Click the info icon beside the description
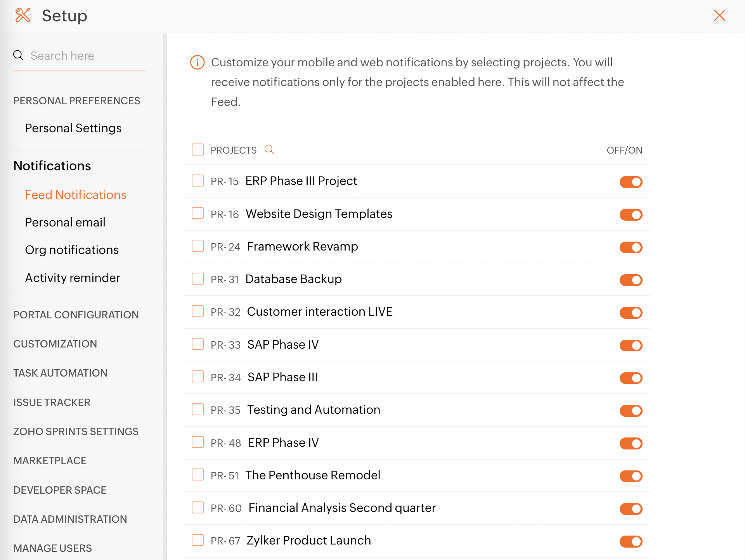This screenshot has height=560, width=745. 197,62
